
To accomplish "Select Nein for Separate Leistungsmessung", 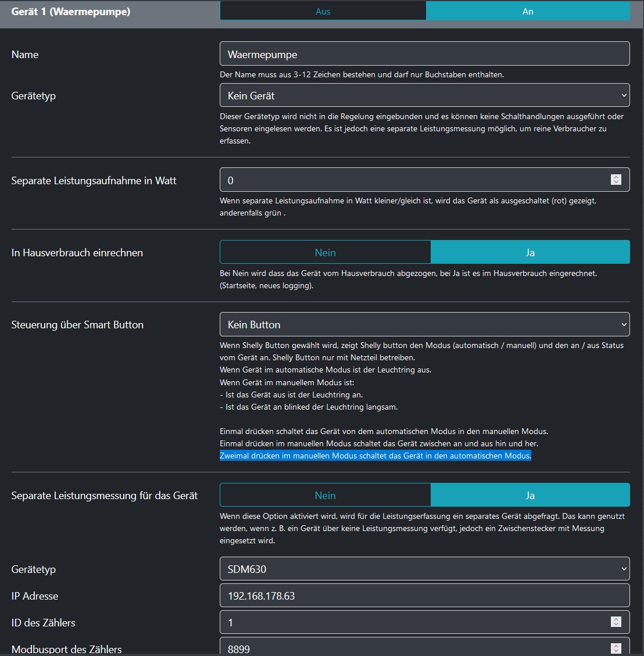I will (x=325, y=495).
